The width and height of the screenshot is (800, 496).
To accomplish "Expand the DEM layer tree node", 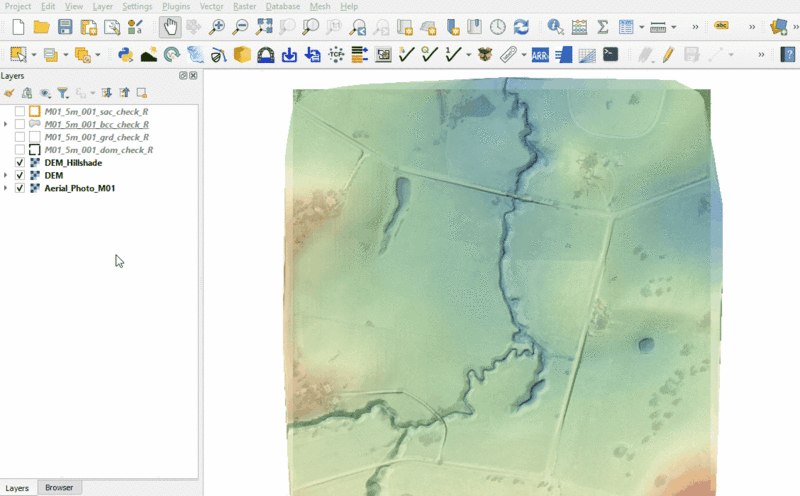I will [7, 176].
